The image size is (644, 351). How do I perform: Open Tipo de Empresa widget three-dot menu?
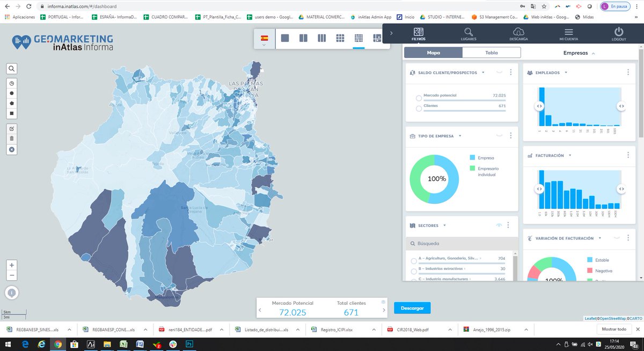(x=511, y=136)
